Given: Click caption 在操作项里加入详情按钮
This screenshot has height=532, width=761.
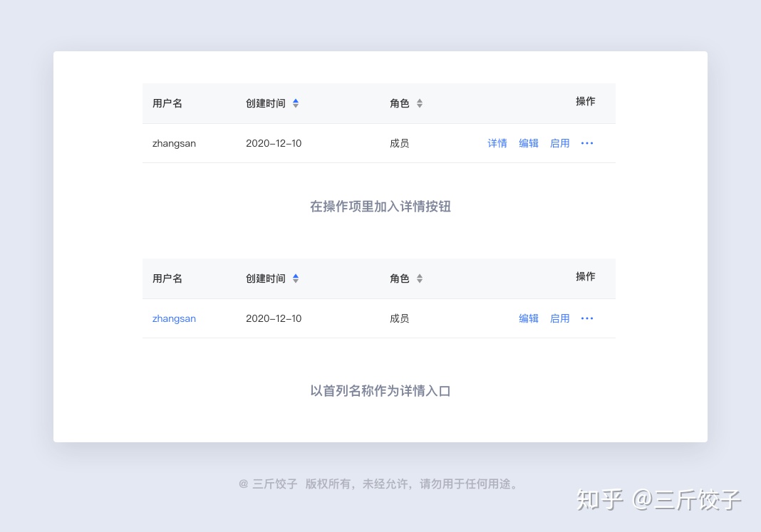Looking at the screenshot, I should tap(380, 207).
